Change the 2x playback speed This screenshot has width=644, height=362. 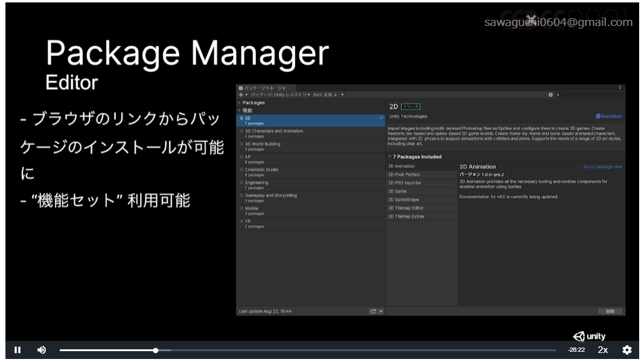(602, 350)
